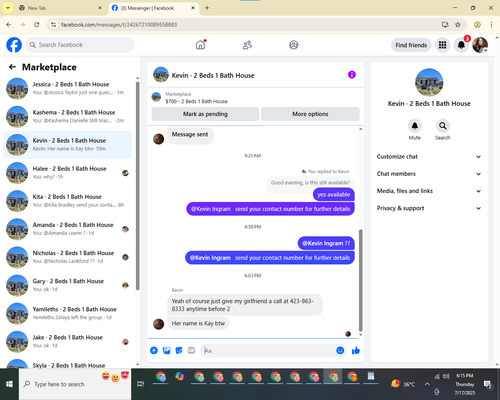The height and width of the screenshot is (400, 500).
Task: Open Windows notification center icon
Action: click(x=488, y=385)
